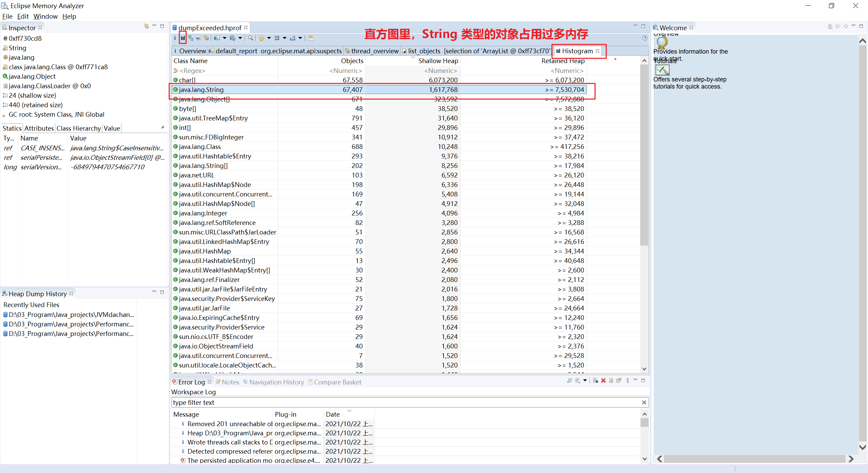Viewport: 868px width, 473px height.
Task: Click the Import Log icon in Error Log
Action: coord(577,380)
